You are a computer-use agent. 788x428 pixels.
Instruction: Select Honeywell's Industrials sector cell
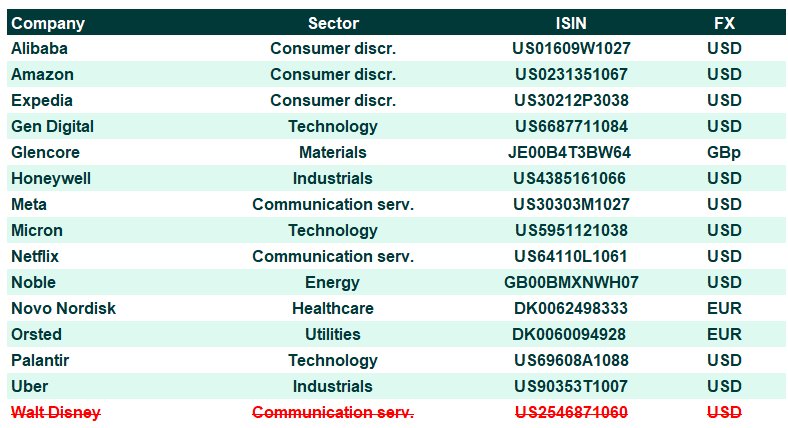(x=333, y=178)
